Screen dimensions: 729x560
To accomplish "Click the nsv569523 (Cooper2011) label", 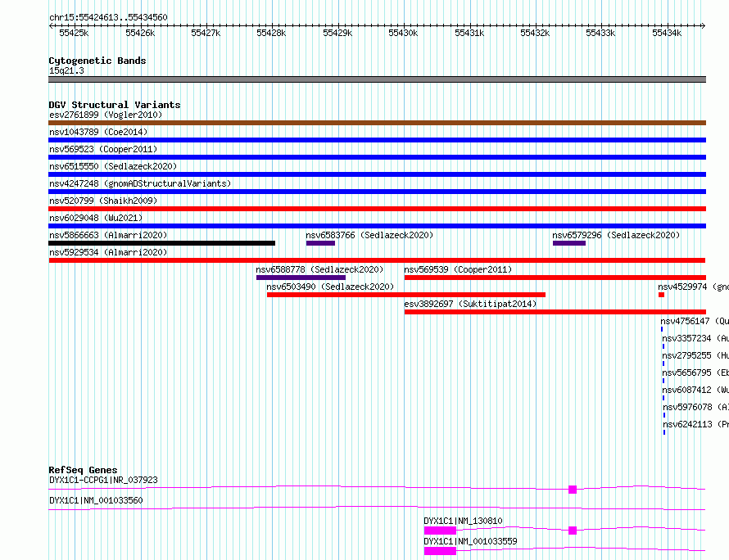I will (x=103, y=149).
